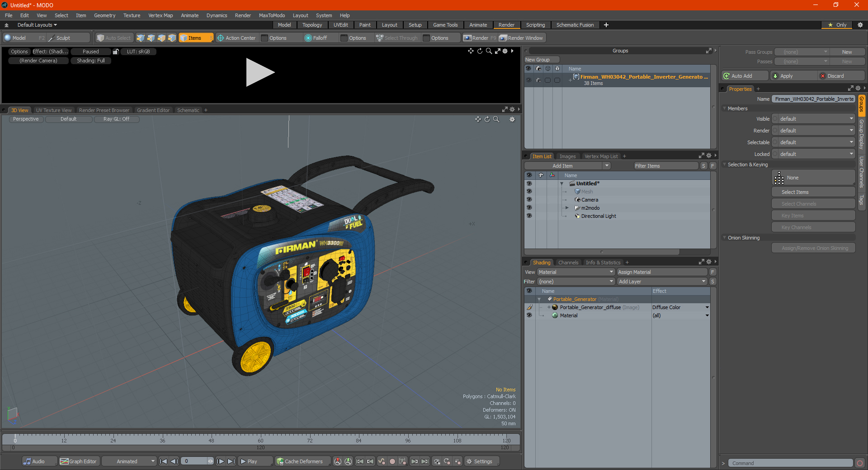This screenshot has width=868, height=470.
Task: Click the Discard button
Action: pos(841,76)
